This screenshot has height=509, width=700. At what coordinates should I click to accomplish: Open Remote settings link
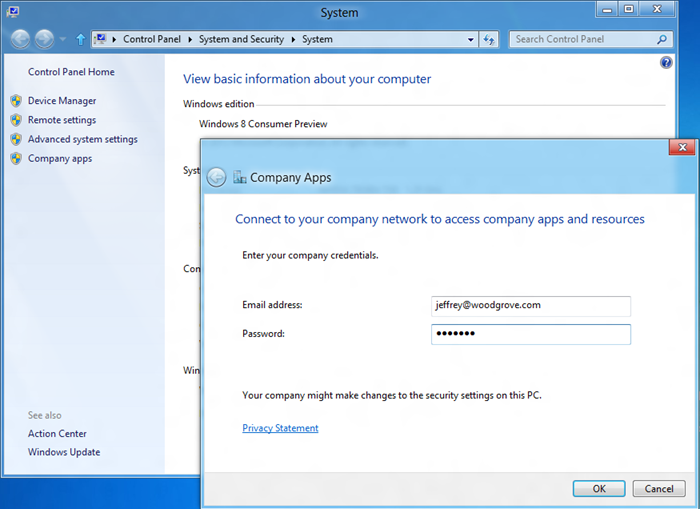tap(62, 120)
